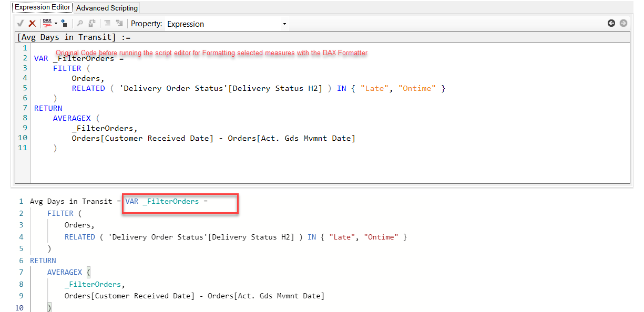The height and width of the screenshot is (312, 644).
Task: Navigate back using the left arrow icon
Action: click(611, 23)
